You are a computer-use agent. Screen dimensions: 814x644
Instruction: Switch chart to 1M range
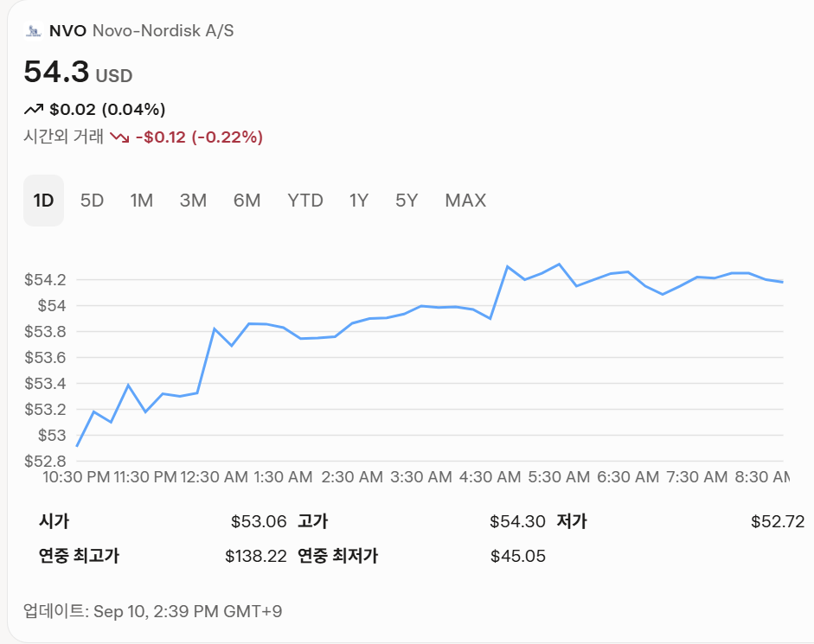coord(141,201)
